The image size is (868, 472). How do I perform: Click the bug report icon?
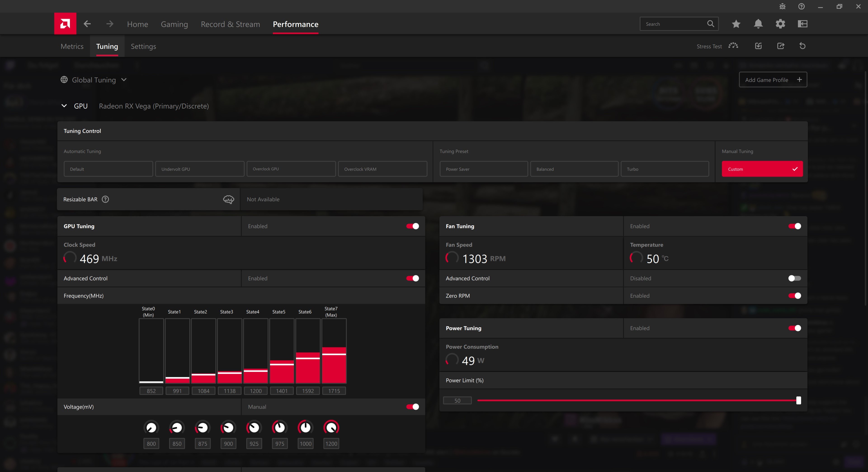(x=782, y=6)
